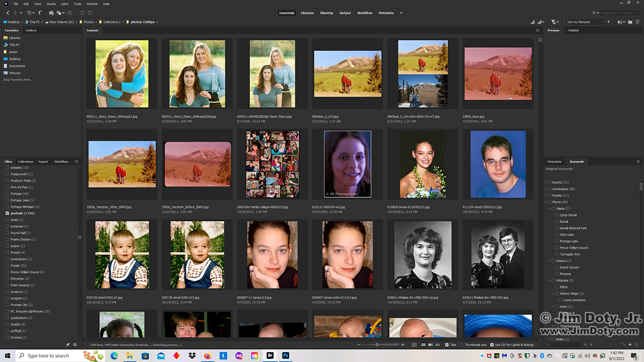Switch to details view icon
Screen dimensions: 644x362
(430, 344)
